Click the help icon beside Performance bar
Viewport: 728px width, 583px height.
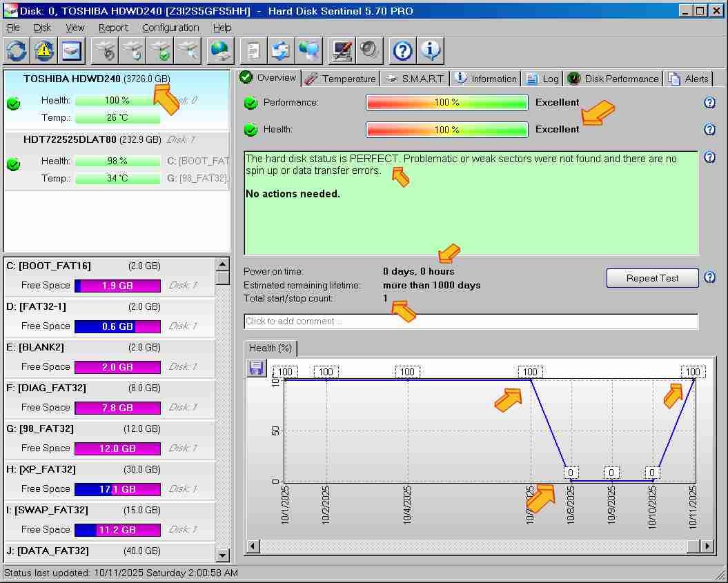[709, 103]
